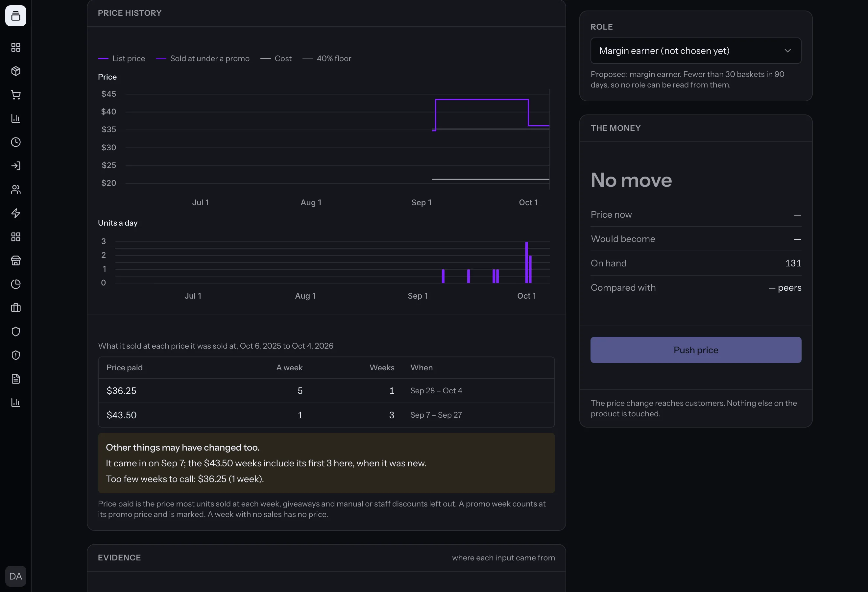Open the pie chart sidebar icon
868x592 pixels.
click(16, 284)
